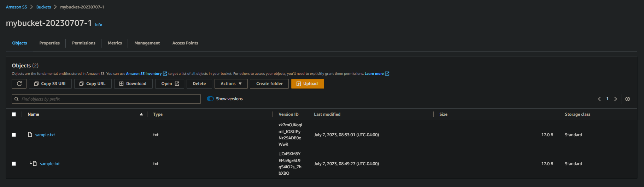The image size is (644, 187).
Task: Open the Management tab
Action: tap(147, 43)
